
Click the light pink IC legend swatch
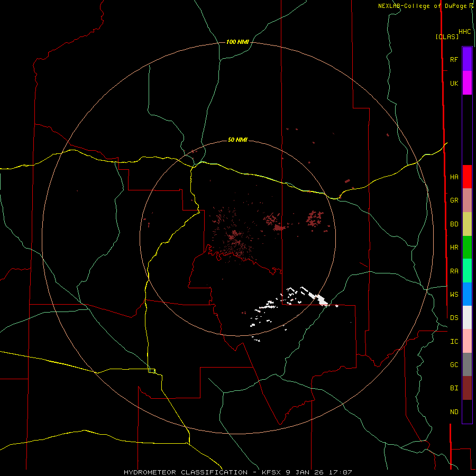tap(467, 341)
